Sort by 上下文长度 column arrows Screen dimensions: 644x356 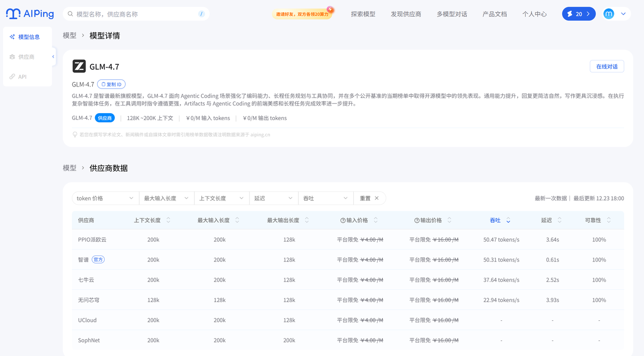[168, 220]
